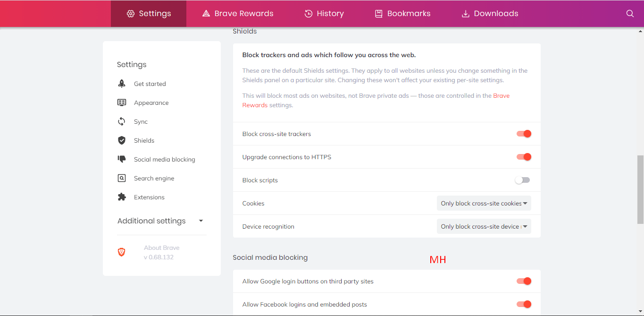Click the Shields section heading

click(244, 31)
